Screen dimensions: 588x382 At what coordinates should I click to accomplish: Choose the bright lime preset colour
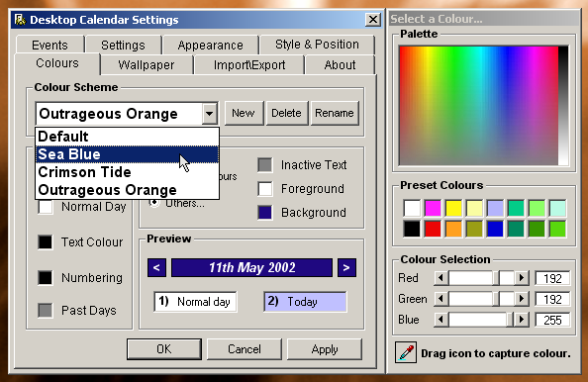click(x=557, y=229)
